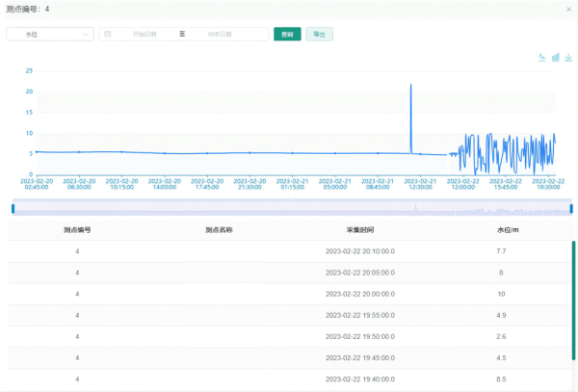Image resolution: width=578 pixels, height=392 pixels.
Task: Select the 测点编号 column header
Action: coord(77,230)
